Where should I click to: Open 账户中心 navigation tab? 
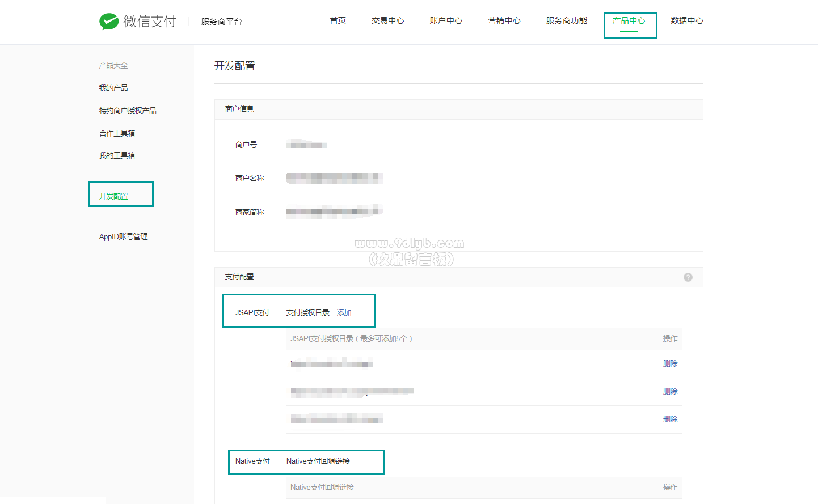446,20
